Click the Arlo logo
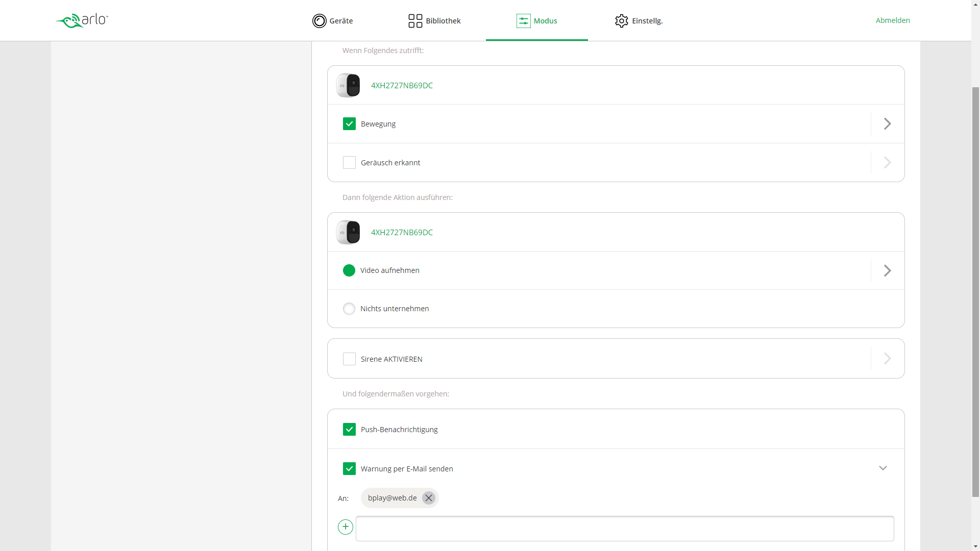980x551 pixels. point(82,20)
